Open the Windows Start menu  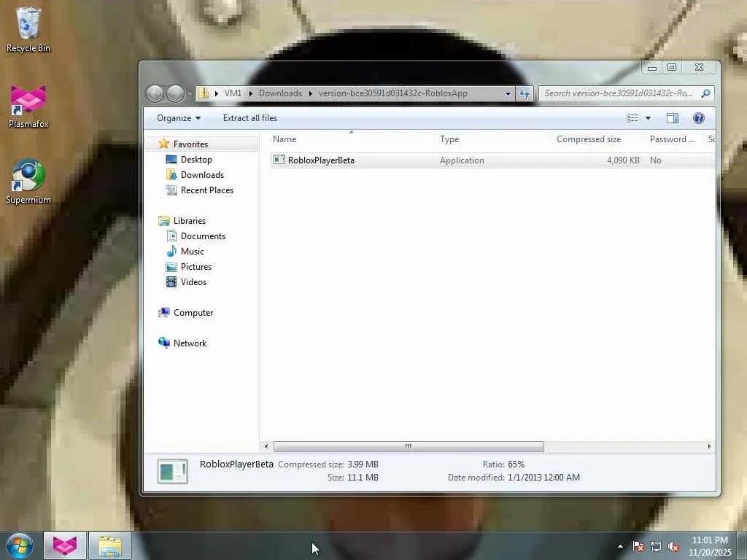tap(20, 545)
